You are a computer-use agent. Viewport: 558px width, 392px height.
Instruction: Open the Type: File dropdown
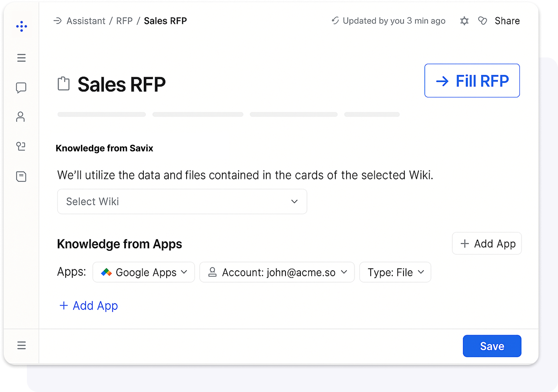click(x=395, y=273)
